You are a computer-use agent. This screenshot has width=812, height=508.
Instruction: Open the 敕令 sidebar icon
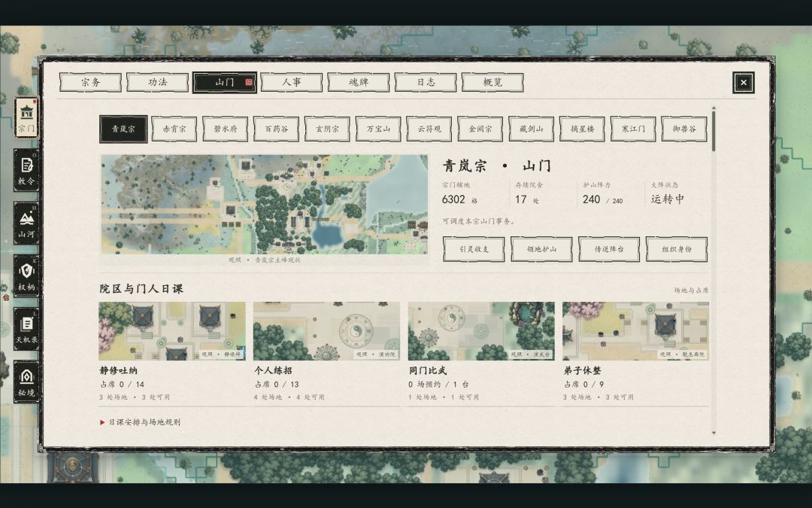coord(26,171)
